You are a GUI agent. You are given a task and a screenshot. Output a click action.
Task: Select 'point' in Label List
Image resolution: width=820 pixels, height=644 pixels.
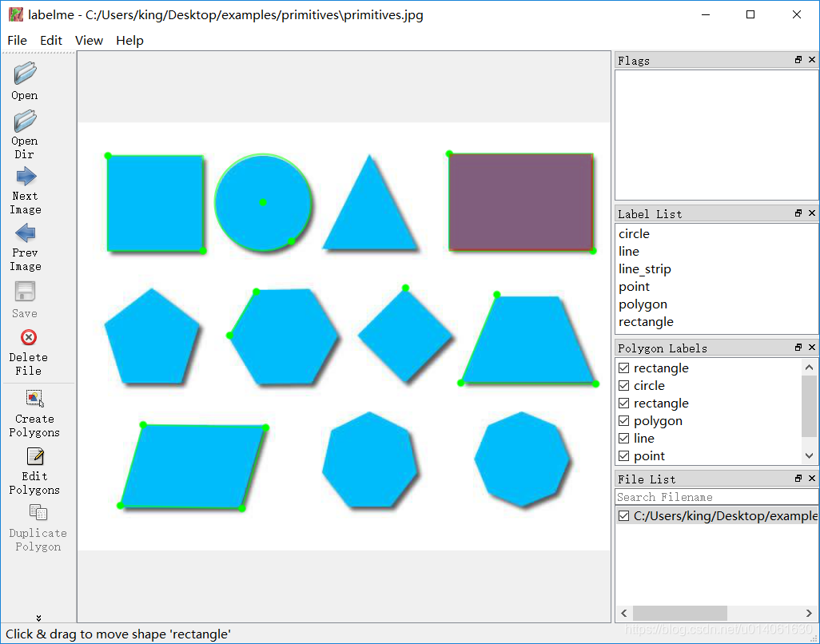[x=634, y=287]
